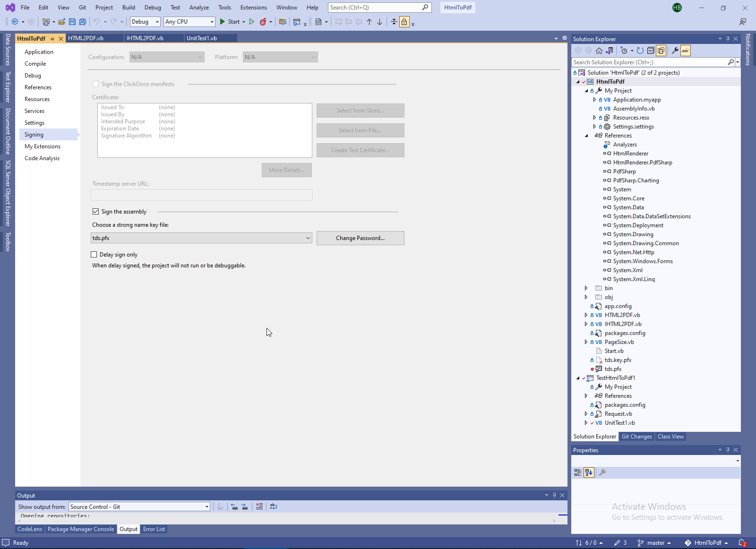
Task: Expand the bin folder node
Action: point(586,288)
